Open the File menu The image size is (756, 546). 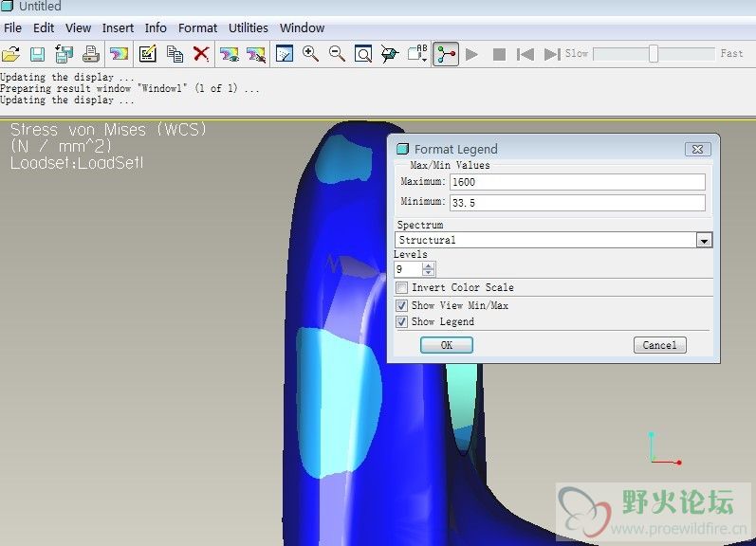click(12, 27)
